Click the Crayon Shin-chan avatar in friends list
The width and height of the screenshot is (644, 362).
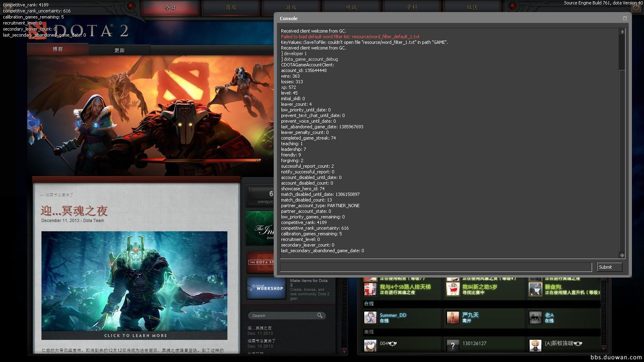pyautogui.click(x=453, y=289)
